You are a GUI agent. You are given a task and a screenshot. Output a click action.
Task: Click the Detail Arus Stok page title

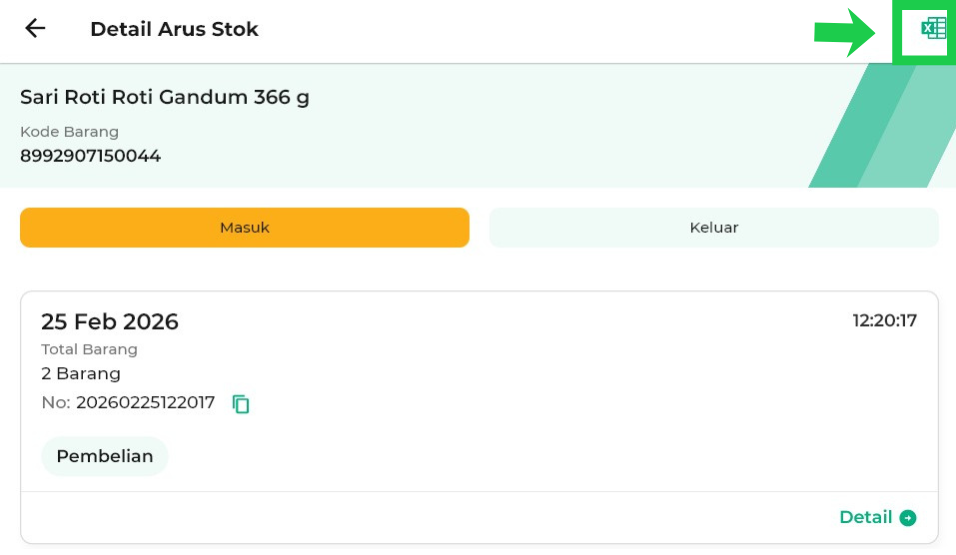(174, 29)
